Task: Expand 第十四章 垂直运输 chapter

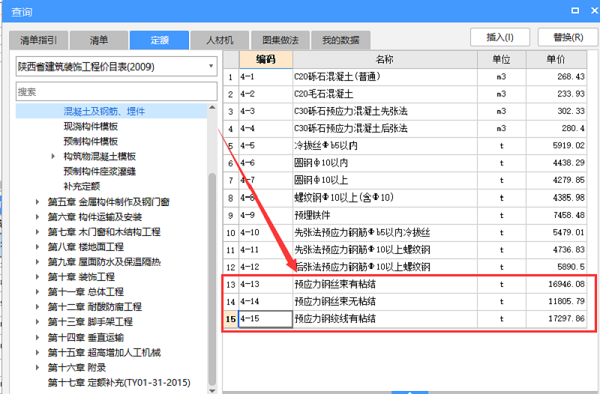Action: [x=37, y=337]
